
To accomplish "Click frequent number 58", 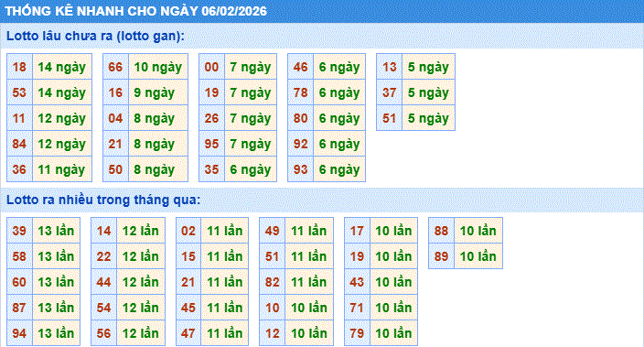I will (x=19, y=256).
